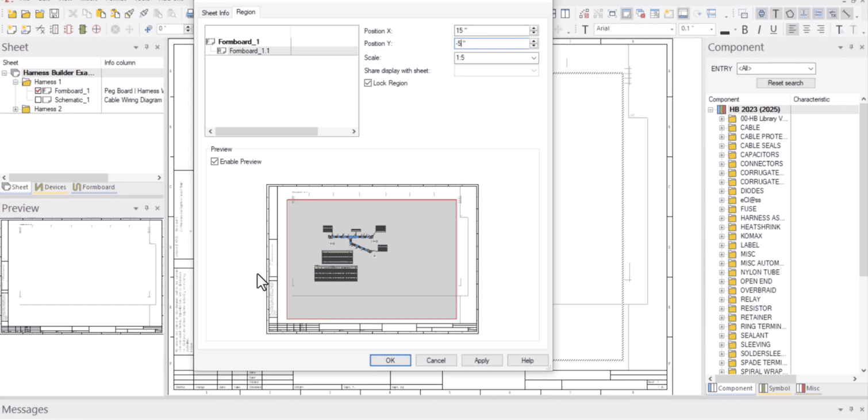Viewport: 868px width, 420px height.
Task: Select the FUSE folder in Component tree
Action: click(748, 209)
